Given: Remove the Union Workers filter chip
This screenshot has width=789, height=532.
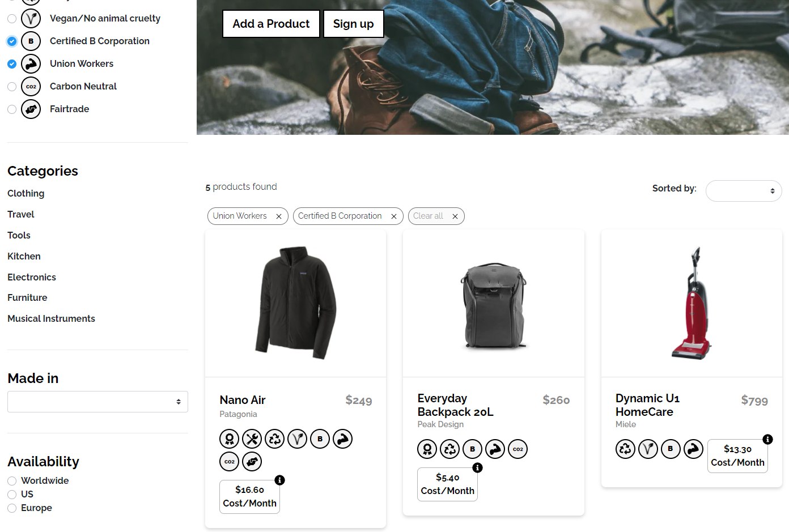Looking at the screenshot, I should coord(278,216).
